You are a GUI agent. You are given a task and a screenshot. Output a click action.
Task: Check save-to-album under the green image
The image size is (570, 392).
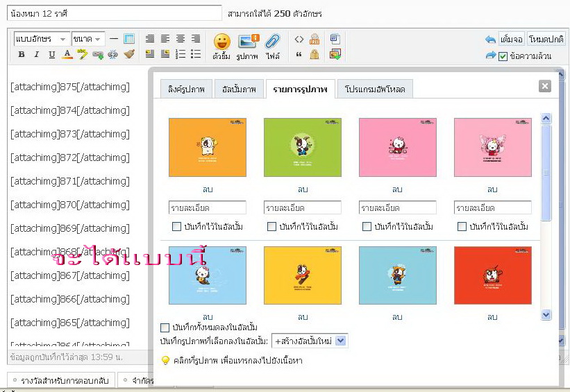tap(271, 227)
